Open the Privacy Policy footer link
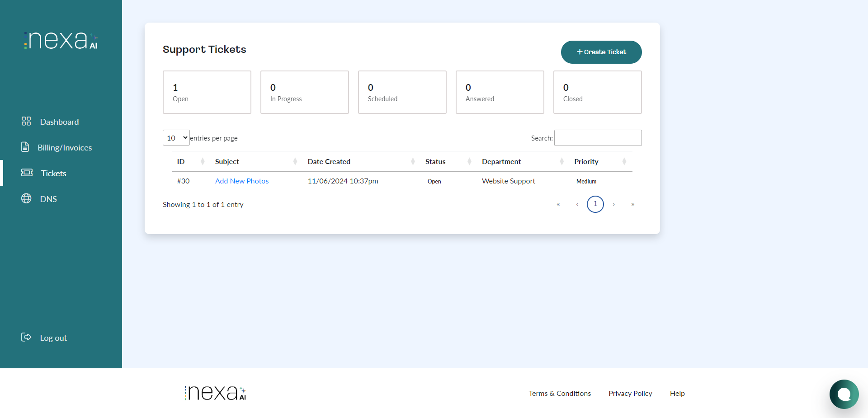The width and height of the screenshot is (868, 418). (x=630, y=393)
